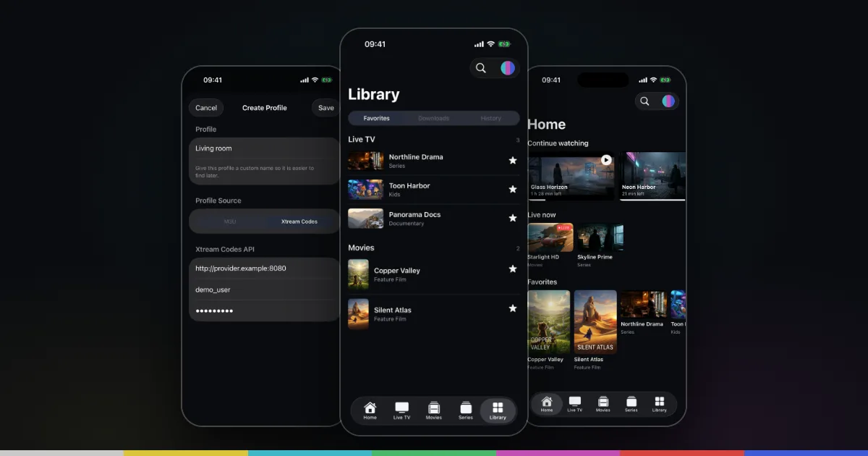Image resolution: width=868 pixels, height=456 pixels.
Task: Click cellular signal icon on Home phone
Action: pos(643,80)
